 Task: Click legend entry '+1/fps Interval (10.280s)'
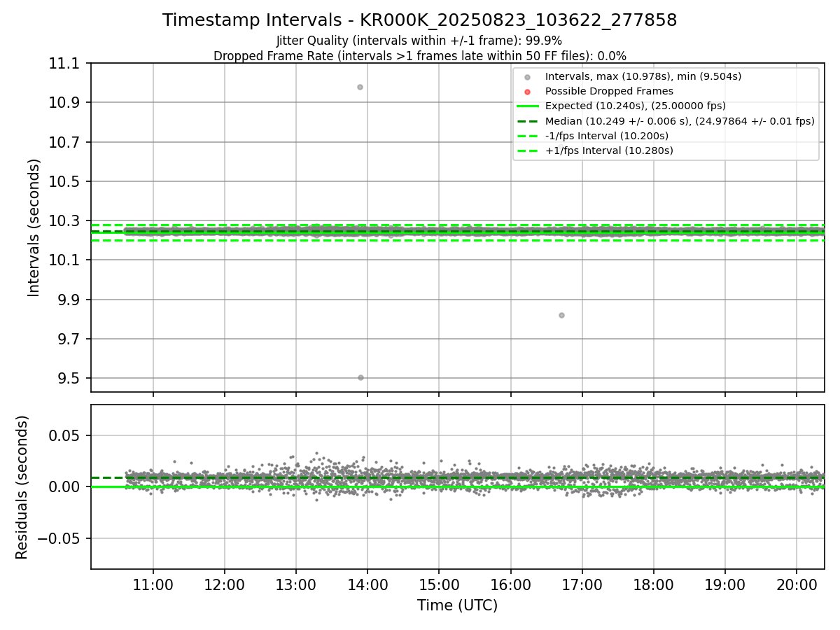(x=609, y=150)
